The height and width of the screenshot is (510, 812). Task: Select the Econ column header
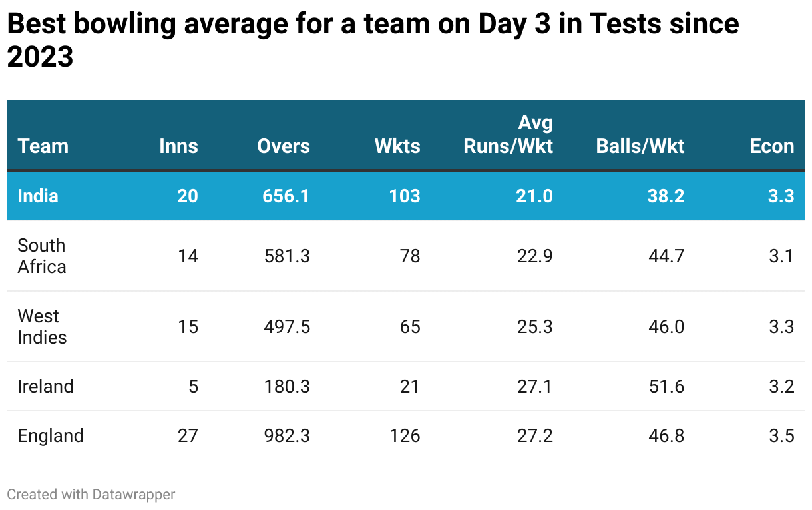pyautogui.click(x=772, y=146)
